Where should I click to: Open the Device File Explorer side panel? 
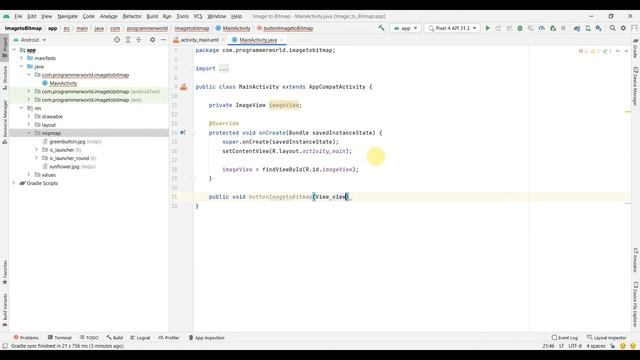(x=636, y=304)
